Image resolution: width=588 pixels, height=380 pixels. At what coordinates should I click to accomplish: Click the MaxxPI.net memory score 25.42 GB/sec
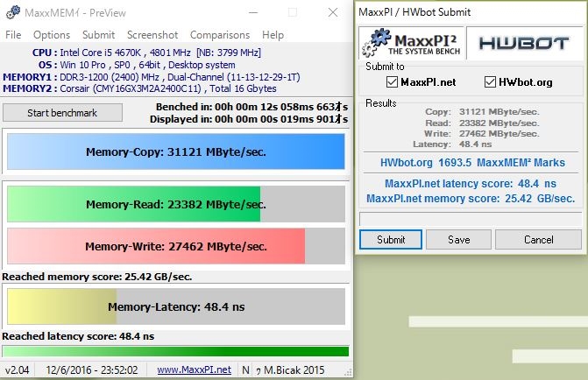point(471,198)
